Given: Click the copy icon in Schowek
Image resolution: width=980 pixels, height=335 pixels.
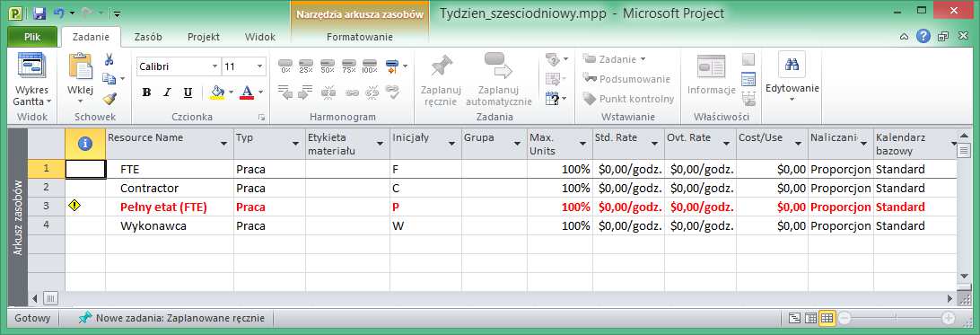Looking at the screenshot, I should (x=109, y=79).
